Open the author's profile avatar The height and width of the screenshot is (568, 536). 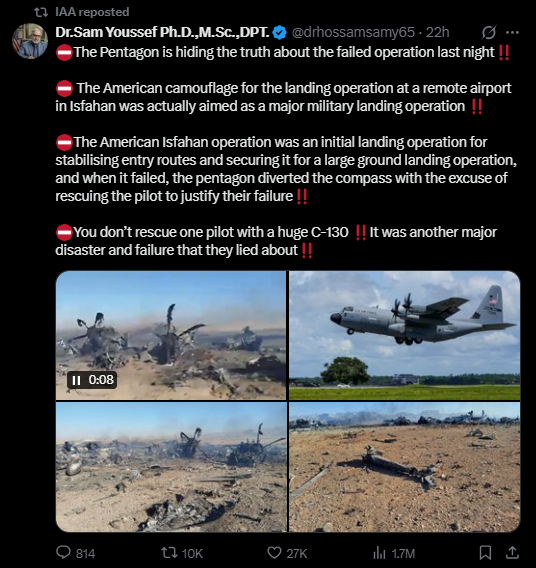pyautogui.click(x=30, y=41)
